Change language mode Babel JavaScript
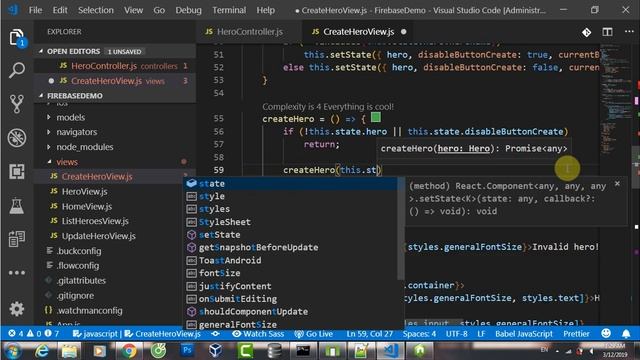Screen dimensions: 640x360 tap(524, 333)
